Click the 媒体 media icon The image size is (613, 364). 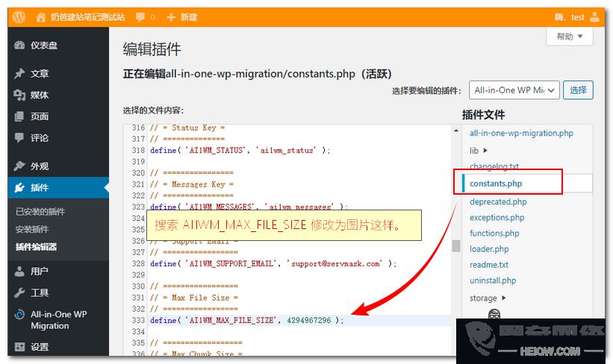pos(19,95)
